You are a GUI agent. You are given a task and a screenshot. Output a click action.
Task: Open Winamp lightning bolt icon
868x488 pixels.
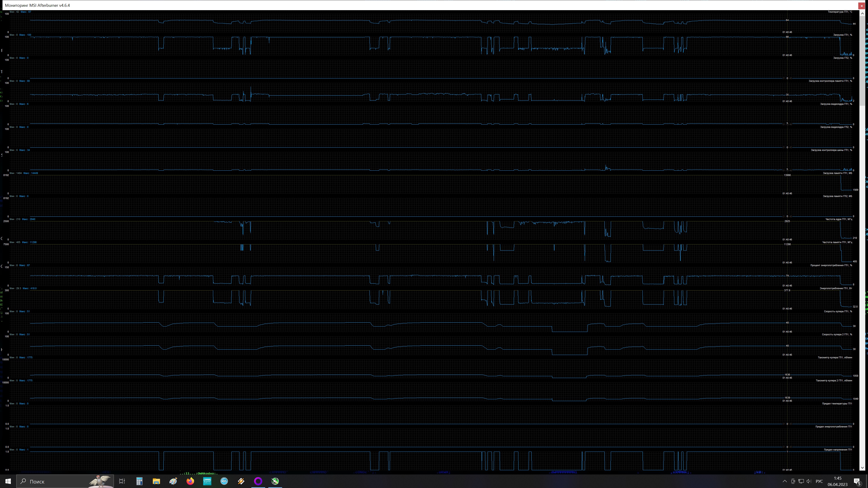(x=241, y=481)
